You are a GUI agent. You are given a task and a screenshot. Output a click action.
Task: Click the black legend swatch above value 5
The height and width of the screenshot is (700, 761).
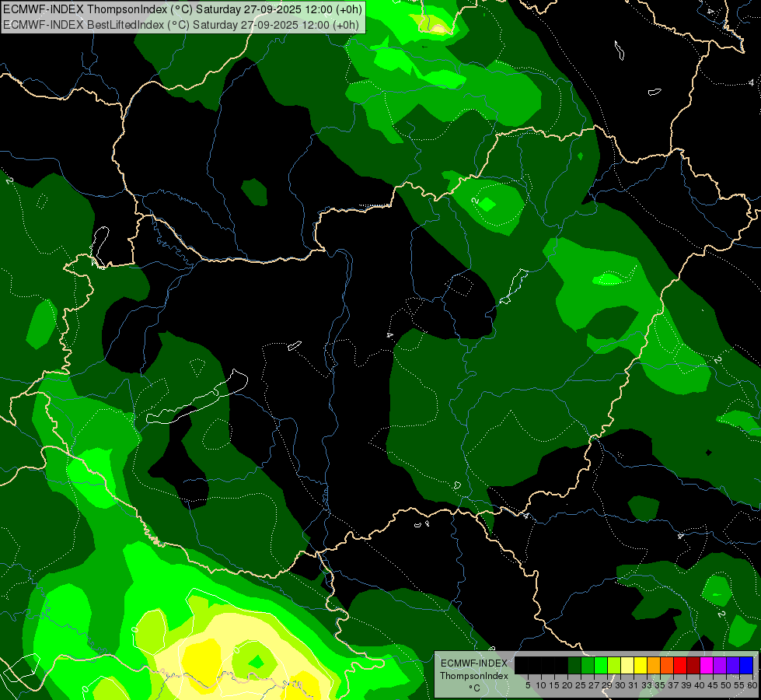522,665
